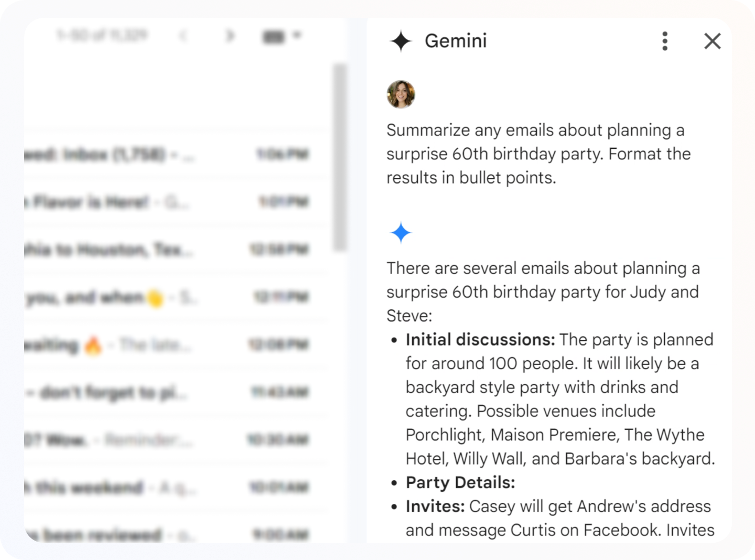Click the black Gemini sparkle logo
Image resolution: width=755 pixels, height=560 pixels.
tap(401, 41)
